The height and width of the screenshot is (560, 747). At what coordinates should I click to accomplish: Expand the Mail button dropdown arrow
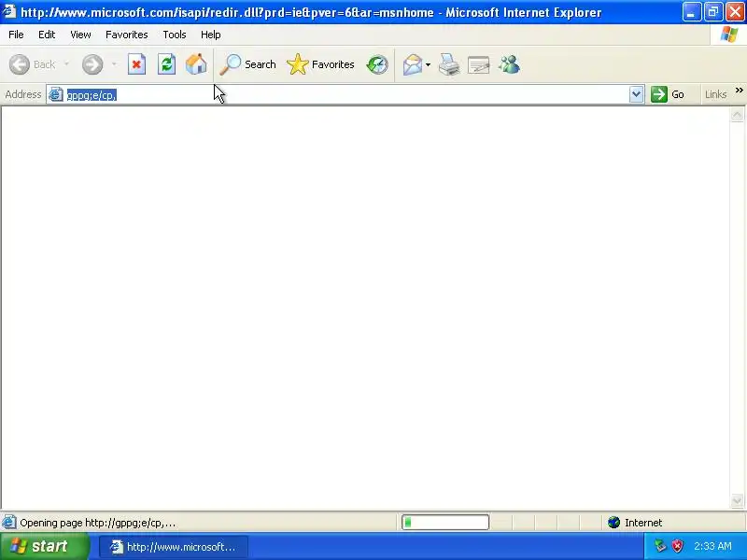click(x=429, y=64)
